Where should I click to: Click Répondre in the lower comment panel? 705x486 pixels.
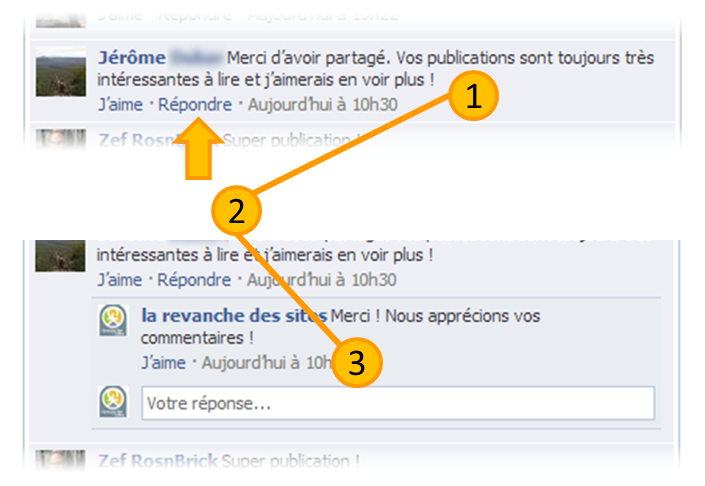(194, 280)
